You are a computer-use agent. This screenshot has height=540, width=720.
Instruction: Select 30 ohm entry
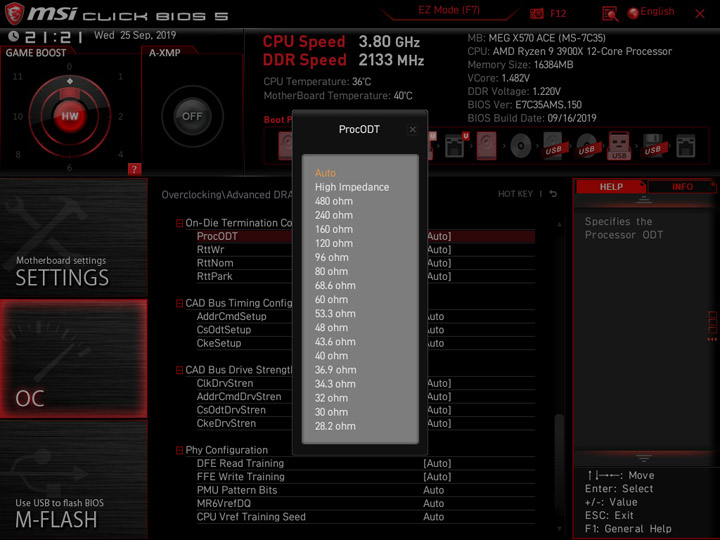coord(331,412)
